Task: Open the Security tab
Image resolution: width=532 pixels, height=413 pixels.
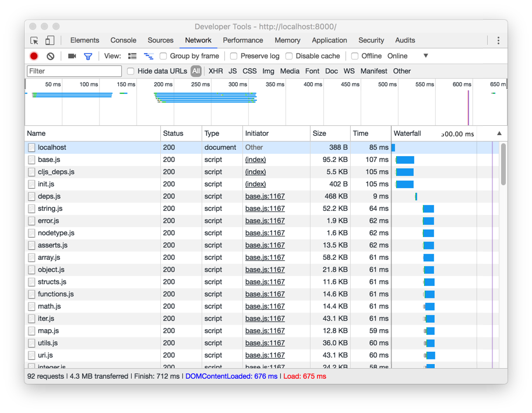Action: coord(371,40)
